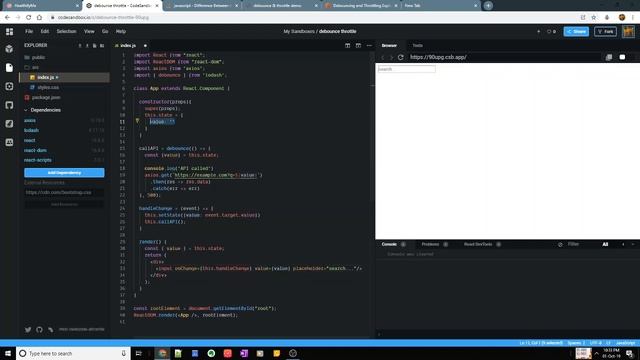Viewport: 640px width, 360px height.
Task: Click the plus icon in the header
Action: coord(538,31)
